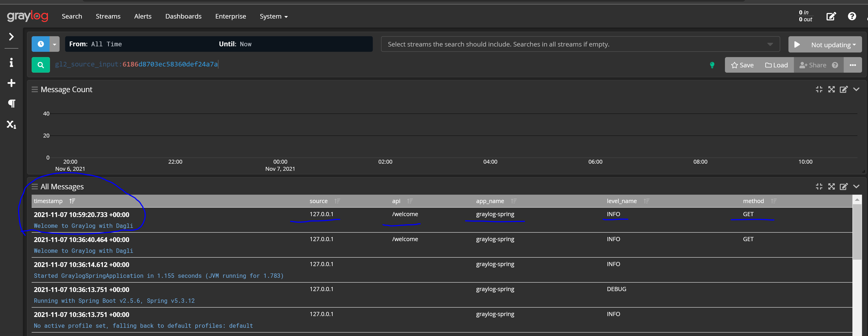Screen dimensions: 868x336
Task: Open message timestamped 10:59:20.733
Action: pos(82,215)
